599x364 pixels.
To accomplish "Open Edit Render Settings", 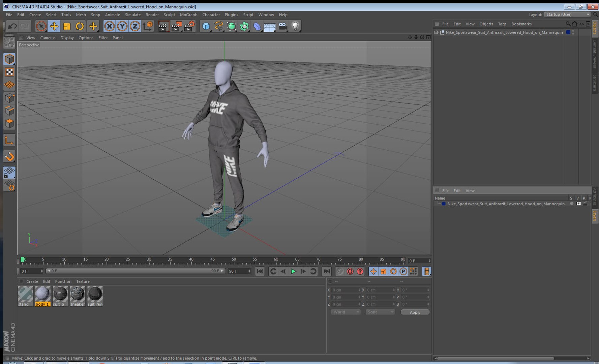I will pyautogui.click(x=189, y=26).
